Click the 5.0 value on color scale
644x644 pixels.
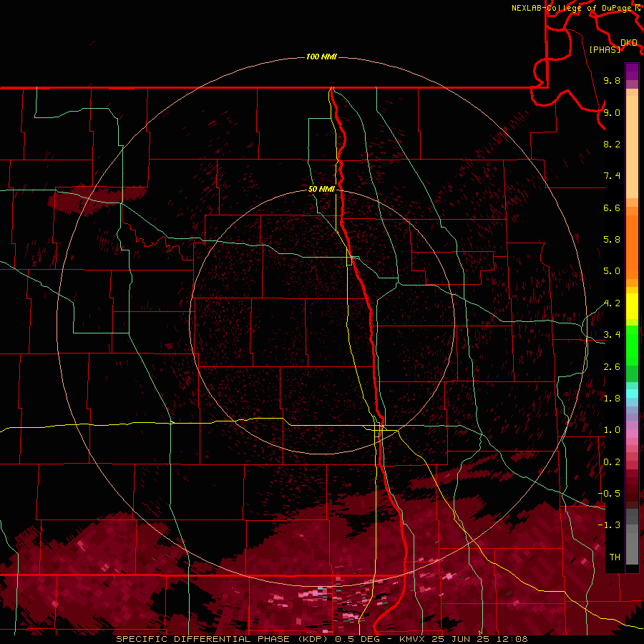click(612, 271)
